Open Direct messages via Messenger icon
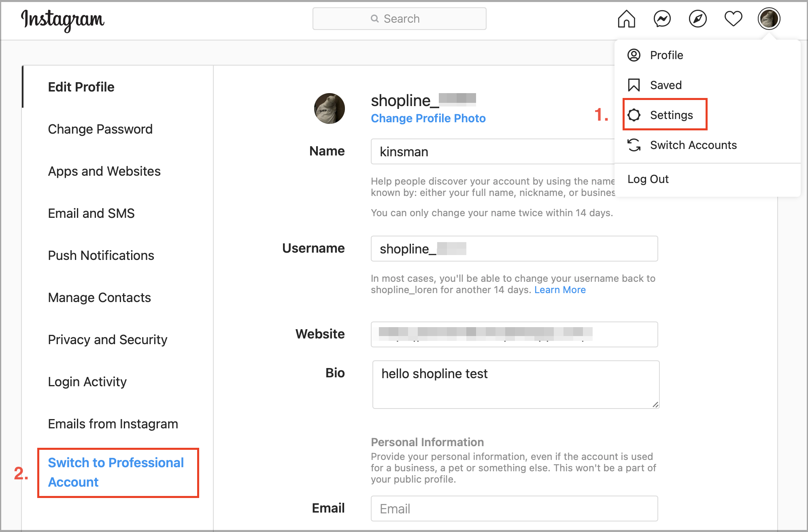 pyautogui.click(x=661, y=18)
